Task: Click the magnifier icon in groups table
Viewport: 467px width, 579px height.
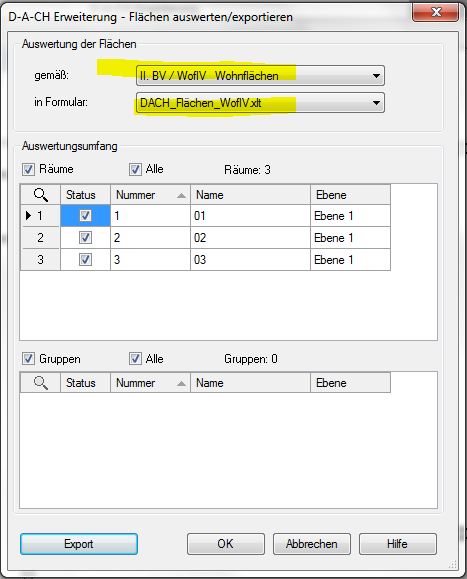Action: (x=40, y=383)
